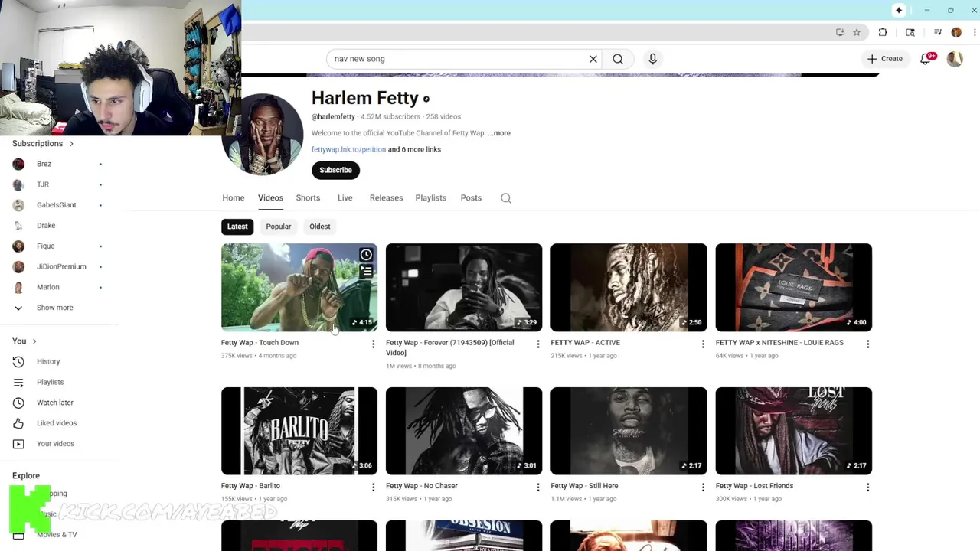Image resolution: width=980 pixels, height=551 pixels.
Task: Search within the channel using the magnifier icon
Action: pos(506,198)
